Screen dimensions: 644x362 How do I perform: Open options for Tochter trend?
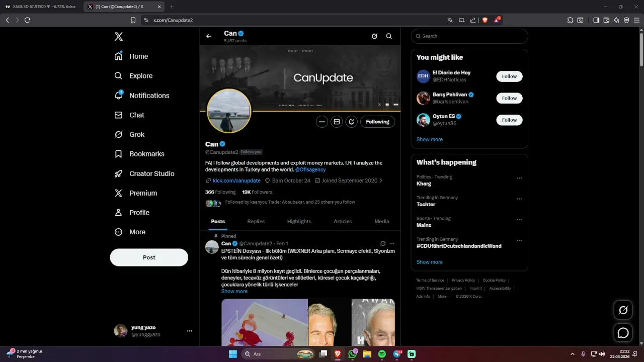tap(519, 199)
